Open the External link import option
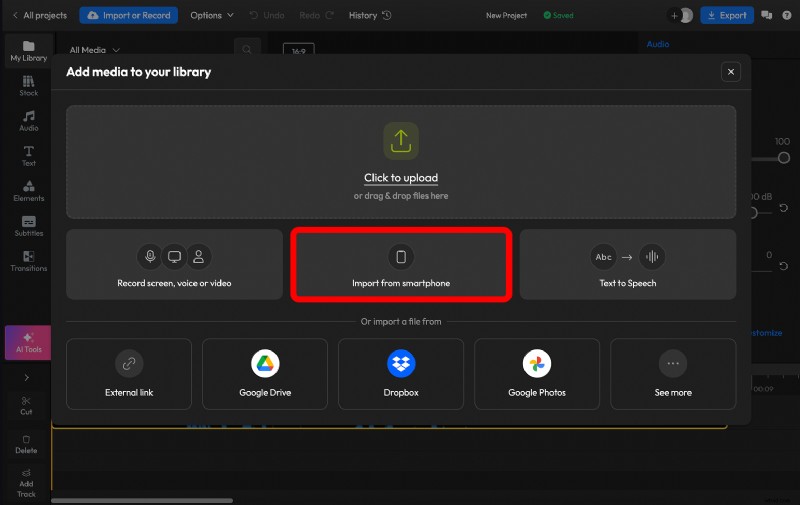 tap(129, 373)
